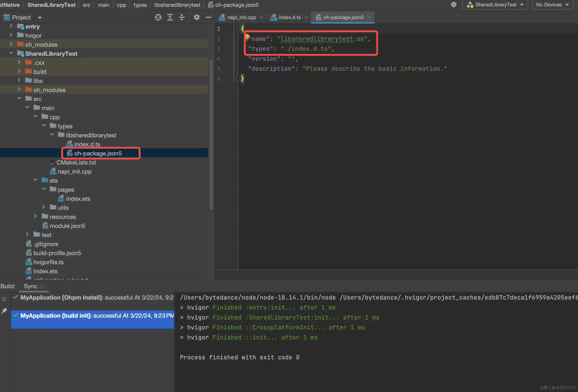Viewport: 578px width, 392px height.
Task: Hide the Project panel with minus icon
Action: click(208, 17)
